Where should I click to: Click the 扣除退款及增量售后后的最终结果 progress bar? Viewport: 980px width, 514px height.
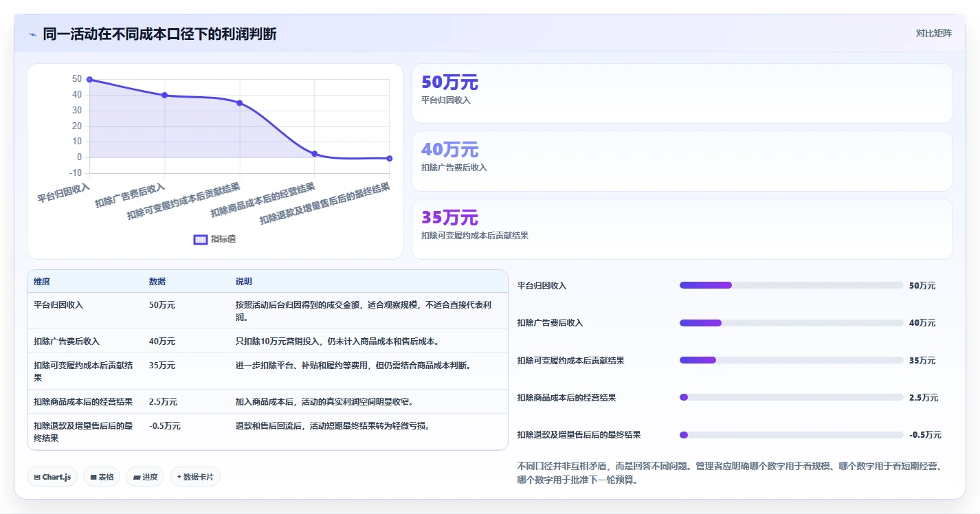[791, 435]
